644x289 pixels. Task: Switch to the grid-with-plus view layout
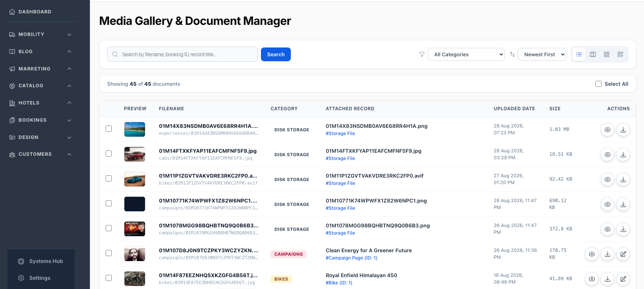click(x=620, y=54)
